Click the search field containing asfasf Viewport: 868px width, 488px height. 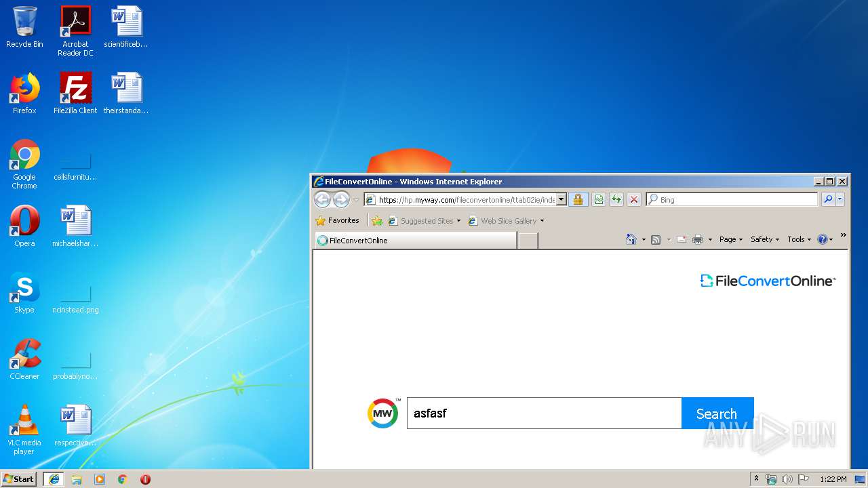544,413
